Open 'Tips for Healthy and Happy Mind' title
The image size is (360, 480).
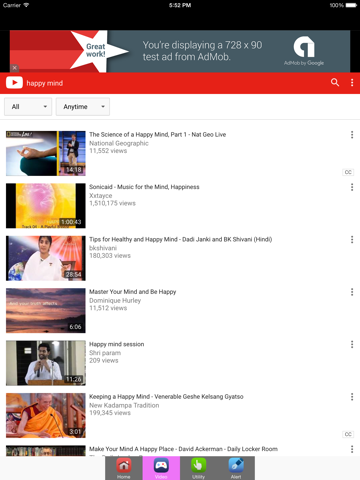pos(180,239)
